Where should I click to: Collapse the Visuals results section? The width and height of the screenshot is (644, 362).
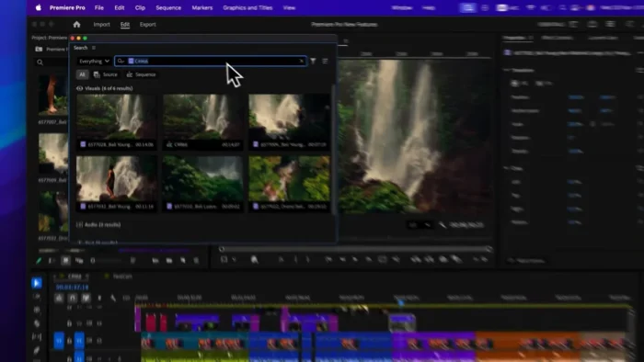point(79,88)
